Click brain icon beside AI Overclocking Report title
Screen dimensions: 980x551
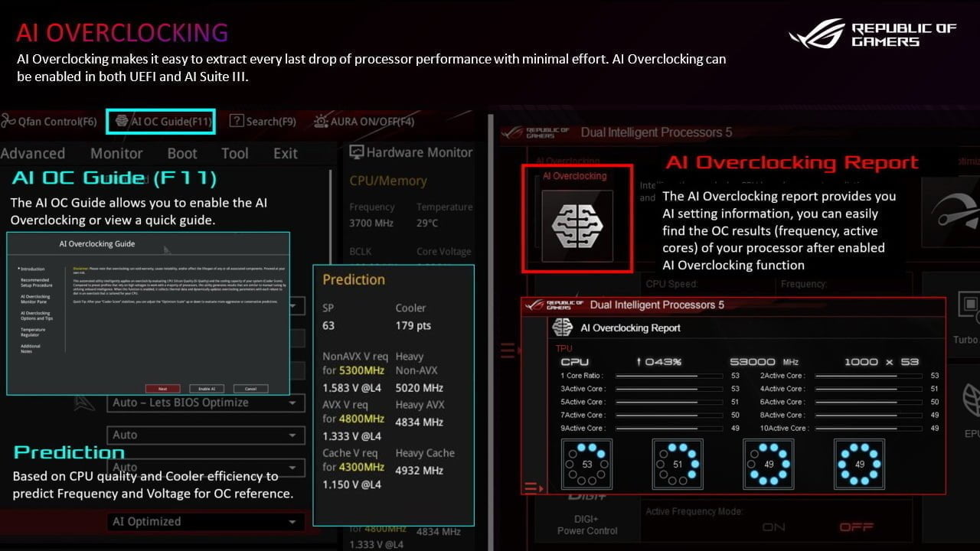click(x=563, y=328)
